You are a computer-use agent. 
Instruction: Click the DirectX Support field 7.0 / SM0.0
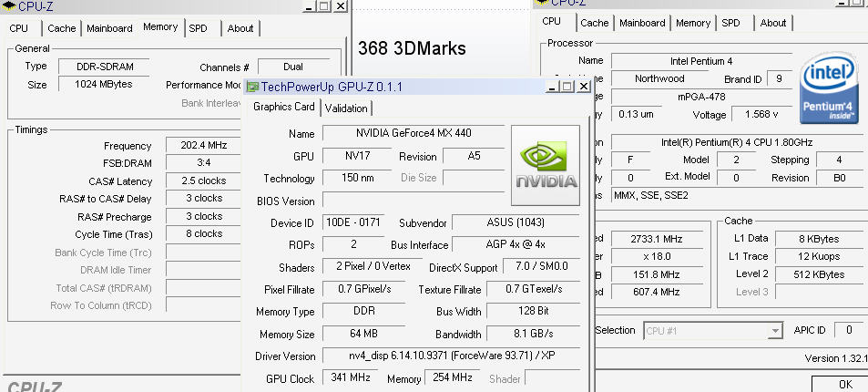[x=541, y=266]
